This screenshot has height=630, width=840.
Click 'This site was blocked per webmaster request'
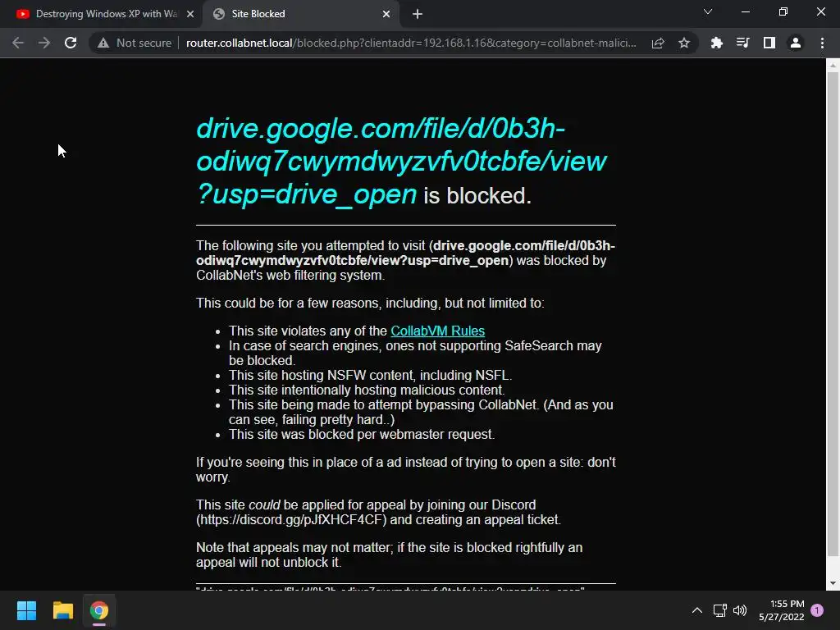[x=362, y=435]
